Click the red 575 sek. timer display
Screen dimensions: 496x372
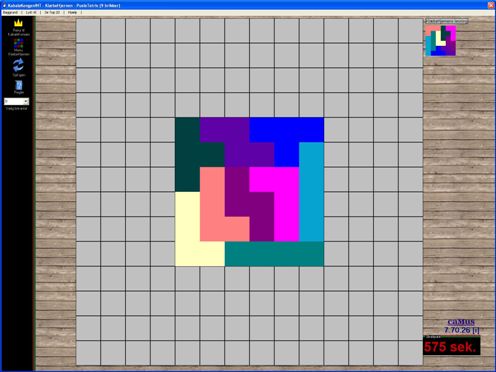pyautogui.click(x=451, y=347)
